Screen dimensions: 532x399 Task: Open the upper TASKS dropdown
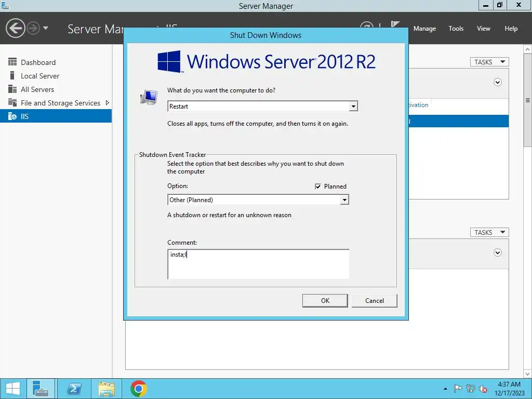point(489,62)
